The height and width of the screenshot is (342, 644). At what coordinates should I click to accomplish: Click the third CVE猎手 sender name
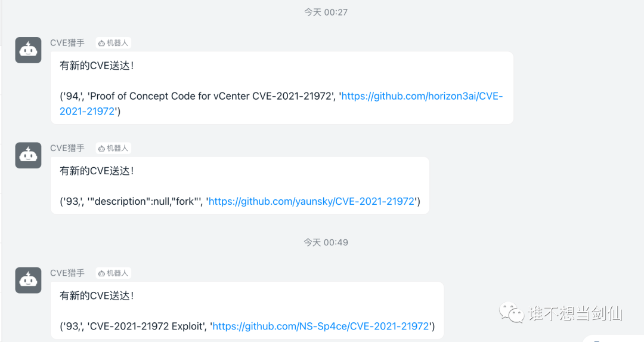(x=67, y=273)
